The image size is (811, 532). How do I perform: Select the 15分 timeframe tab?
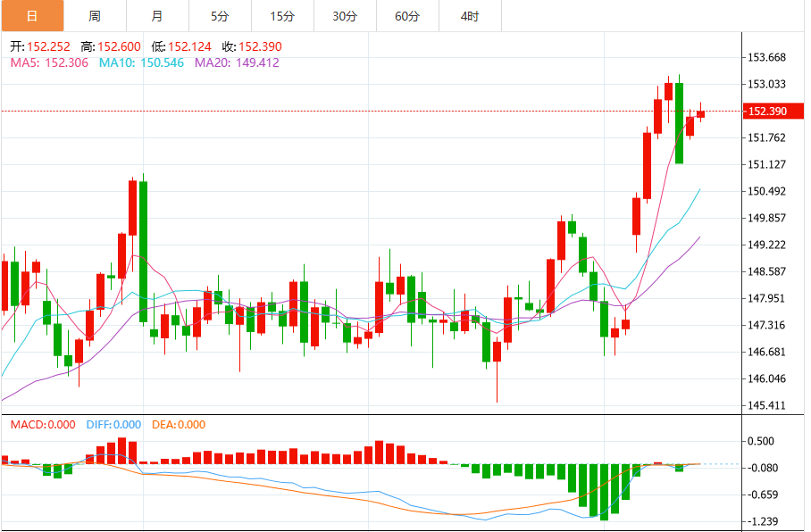tap(282, 16)
